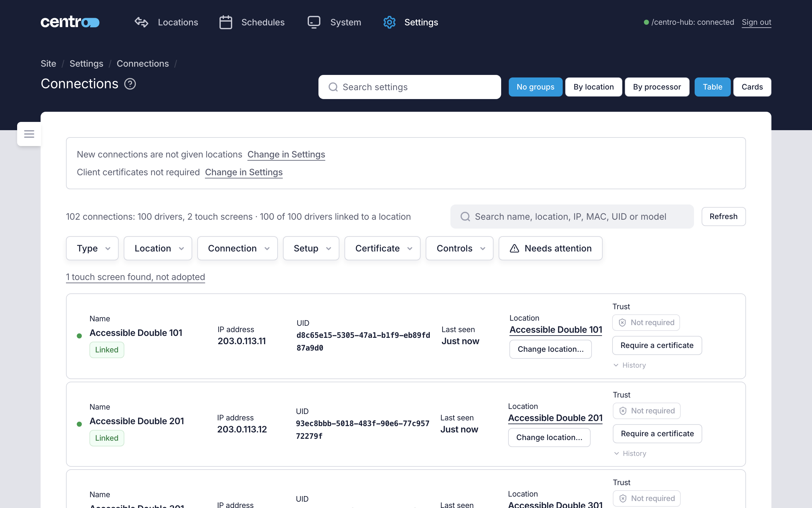The height and width of the screenshot is (508, 812).
Task: Group connections By location
Action: coord(593,87)
